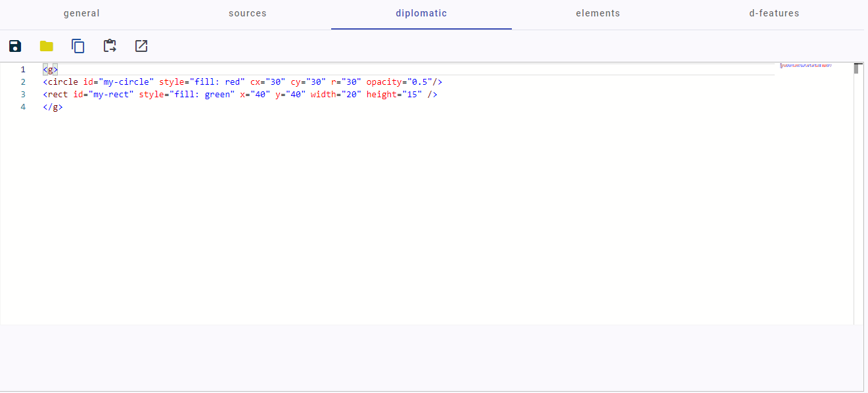The height and width of the screenshot is (393, 868).
Task: Click the open in new window icon
Action: 141,46
